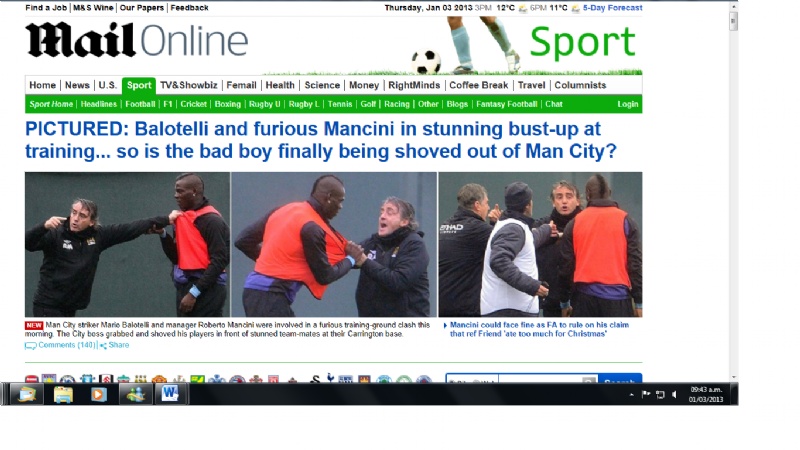Viewport: 800px width, 450px height.
Task: Select the Sport navigation tab
Action: pyautogui.click(x=139, y=85)
